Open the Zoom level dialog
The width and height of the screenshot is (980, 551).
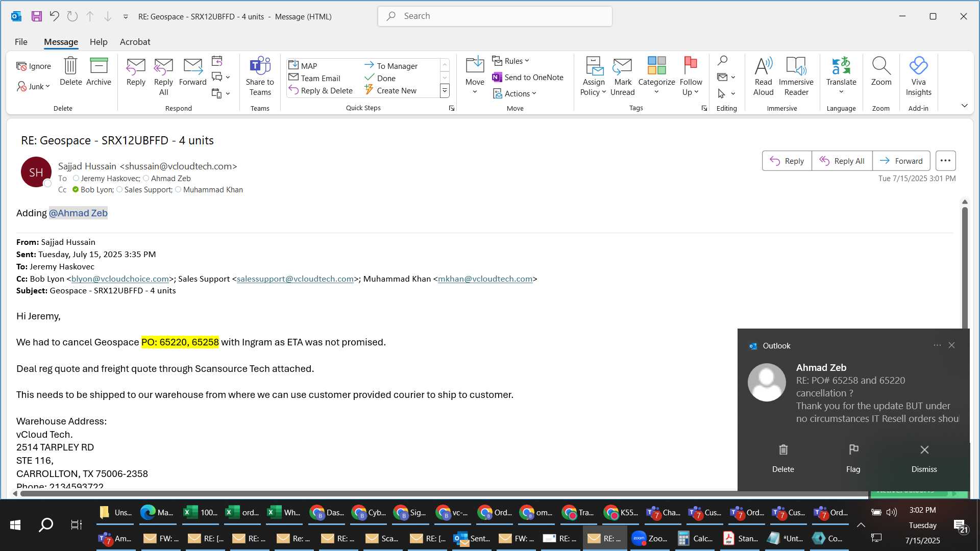(x=881, y=71)
